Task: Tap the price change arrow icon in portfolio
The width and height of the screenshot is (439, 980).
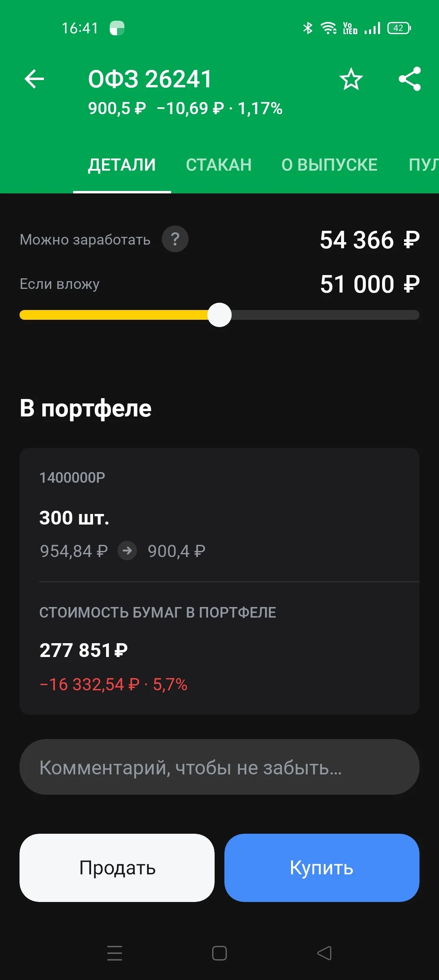Action: tap(127, 551)
